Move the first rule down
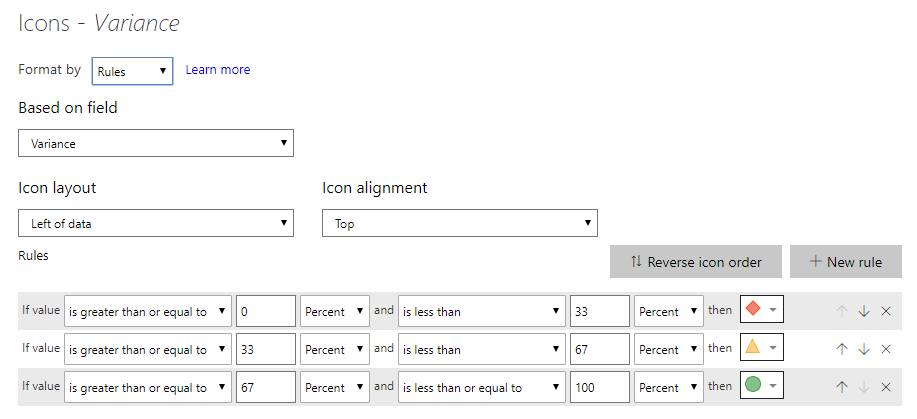The image size is (917, 419). (864, 311)
